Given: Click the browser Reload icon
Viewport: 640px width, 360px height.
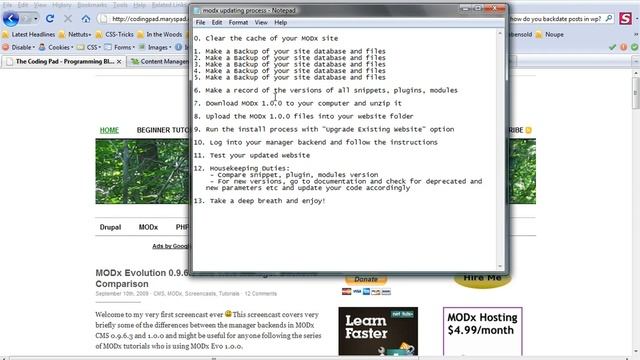Looking at the screenshot, I should tap(50, 19).
